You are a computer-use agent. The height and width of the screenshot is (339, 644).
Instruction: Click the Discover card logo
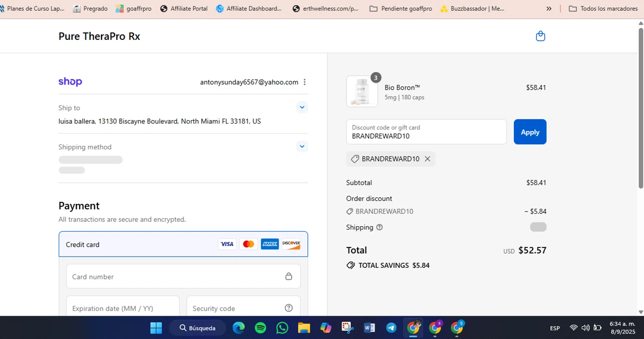[291, 244]
